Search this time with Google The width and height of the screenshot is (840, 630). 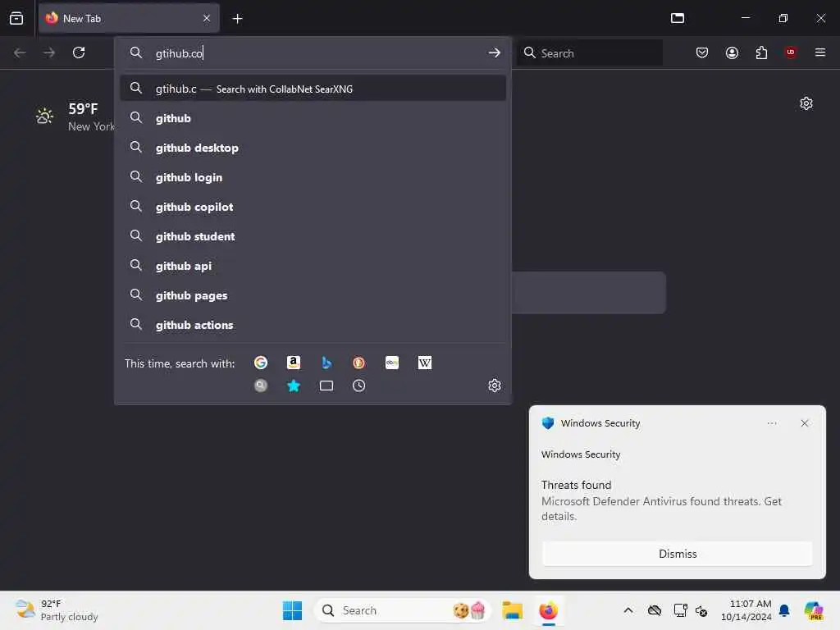pos(261,363)
